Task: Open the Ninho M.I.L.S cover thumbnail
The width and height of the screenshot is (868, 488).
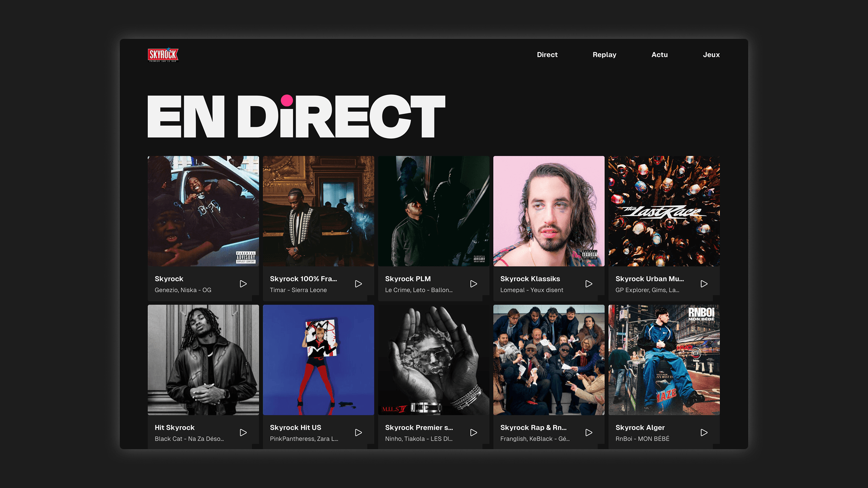Action: pyautogui.click(x=434, y=360)
